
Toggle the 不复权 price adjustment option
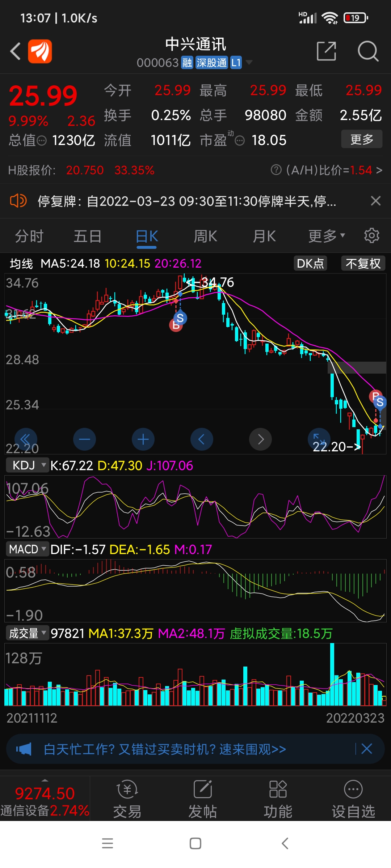[x=363, y=263]
